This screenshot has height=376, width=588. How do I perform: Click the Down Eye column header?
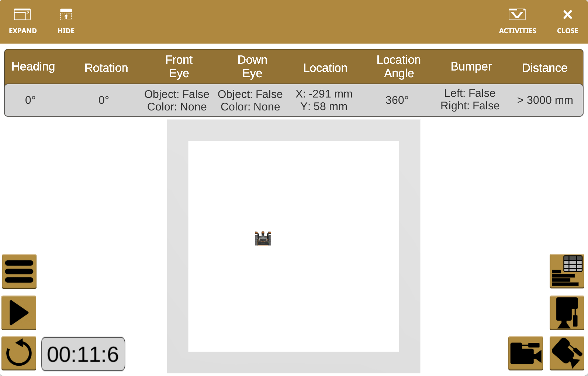(252, 67)
